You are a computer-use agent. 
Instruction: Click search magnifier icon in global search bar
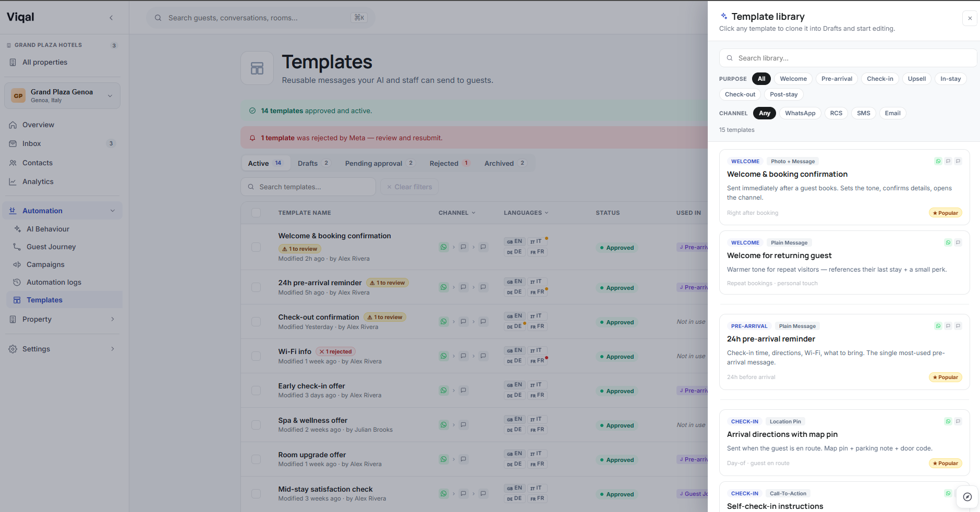click(x=158, y=18)
